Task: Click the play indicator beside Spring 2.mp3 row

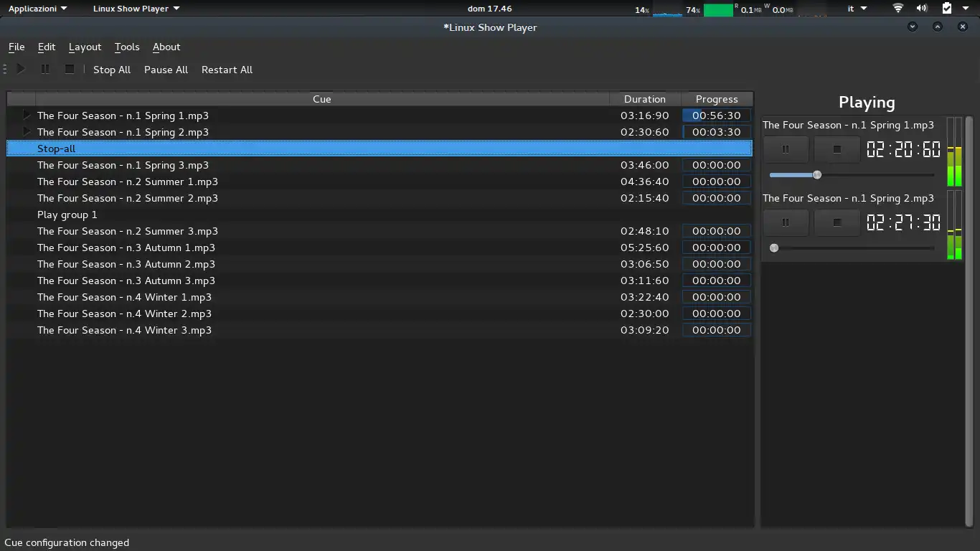Action: 27,132
